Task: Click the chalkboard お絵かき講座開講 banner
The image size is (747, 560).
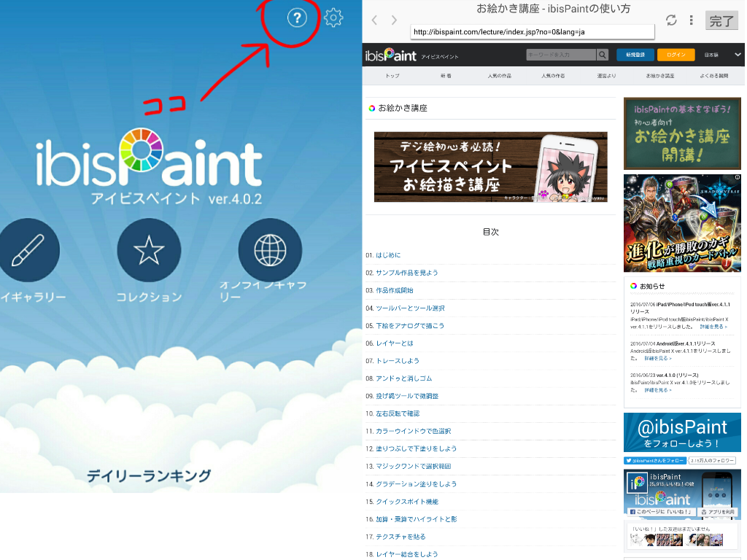Action: click(x=682, y=133)
